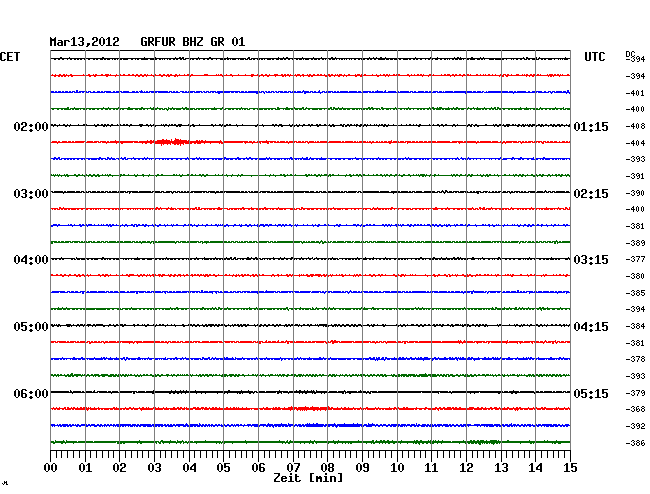The image size is (650, 494).
Task: Click the DC offset value -389
Action: pyautogui.click(x=635, y=243)
